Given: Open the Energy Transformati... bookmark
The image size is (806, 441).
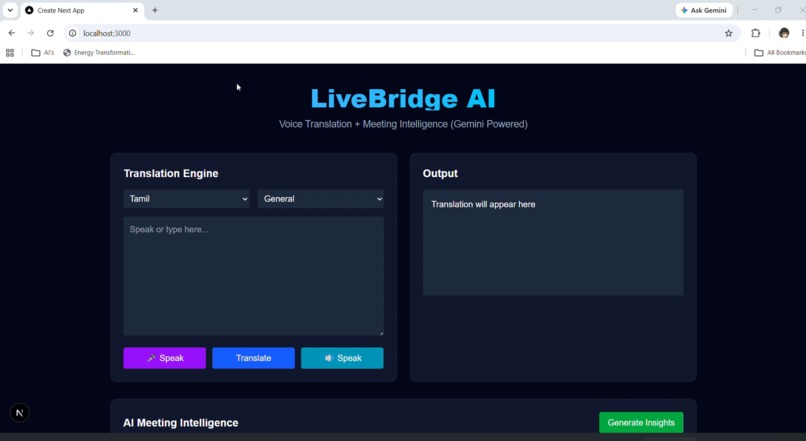Looking at the screenshot, I should click(99, 52).
